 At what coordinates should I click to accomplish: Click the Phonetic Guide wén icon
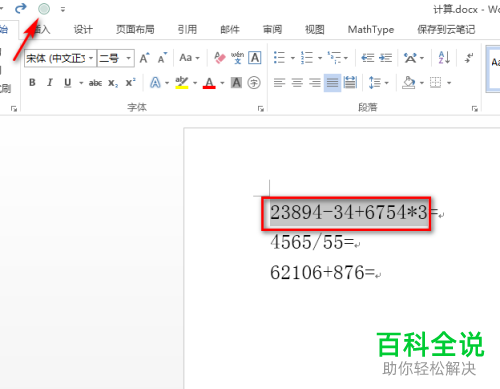pos(237,58)
